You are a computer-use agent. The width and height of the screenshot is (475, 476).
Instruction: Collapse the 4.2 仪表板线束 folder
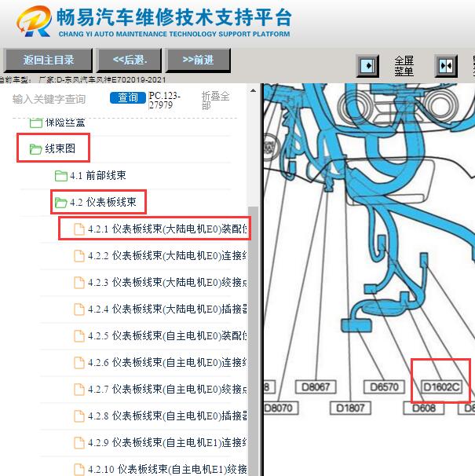(95, 202)
